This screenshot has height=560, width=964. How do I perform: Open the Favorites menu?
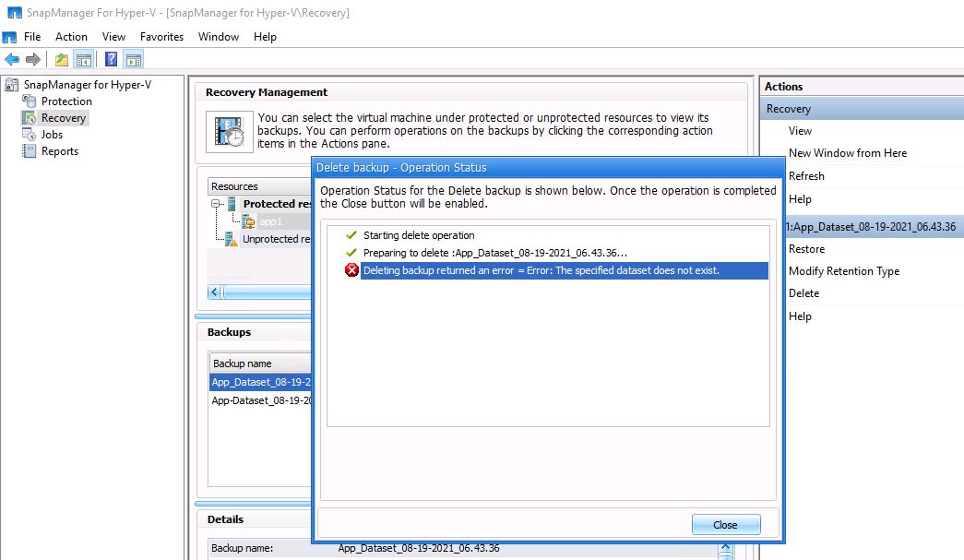point(161,37)
